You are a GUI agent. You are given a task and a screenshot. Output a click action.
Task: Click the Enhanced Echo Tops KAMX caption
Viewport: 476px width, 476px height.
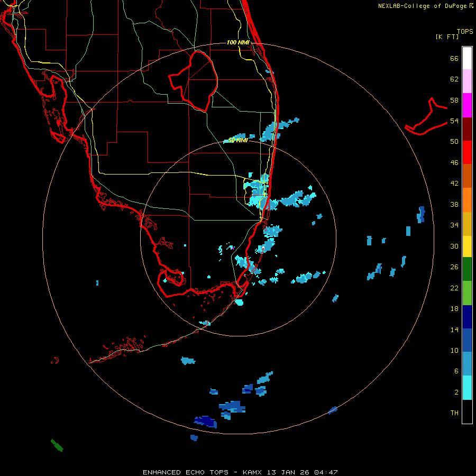tap(240, 472)
